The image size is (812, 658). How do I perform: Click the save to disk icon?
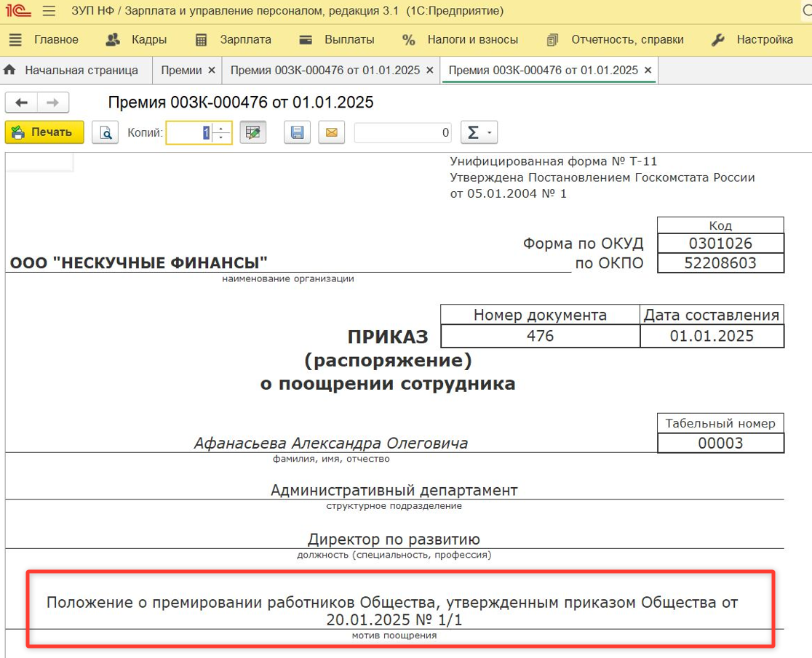[x=297, y=132]
